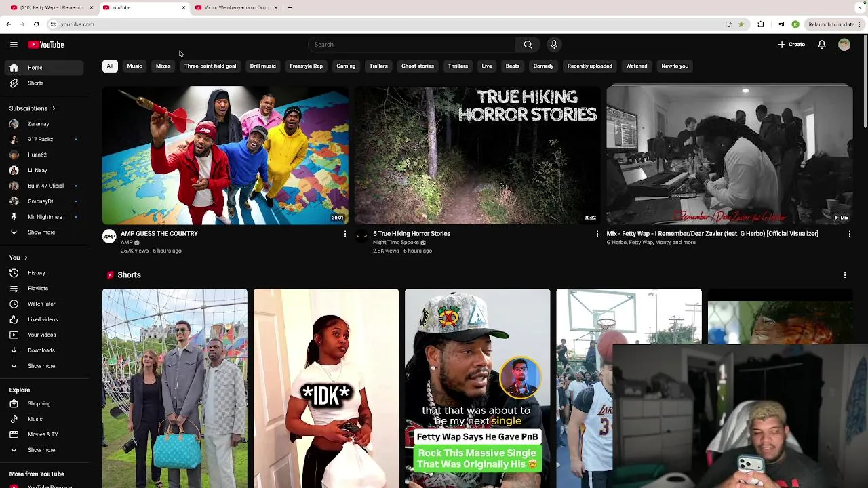Screen dimensions: 868x488
Task: Expand the You section arrow
Action: pyautogui.click(x=26, y=258)
